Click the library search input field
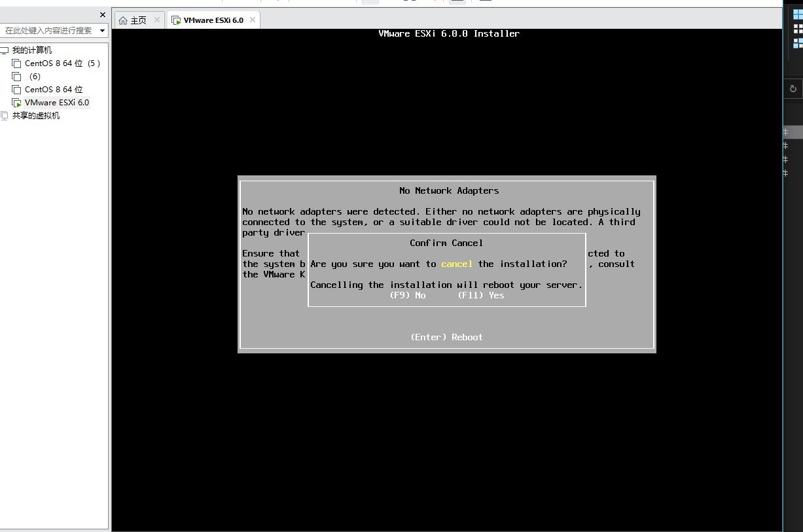 point(50,30)
